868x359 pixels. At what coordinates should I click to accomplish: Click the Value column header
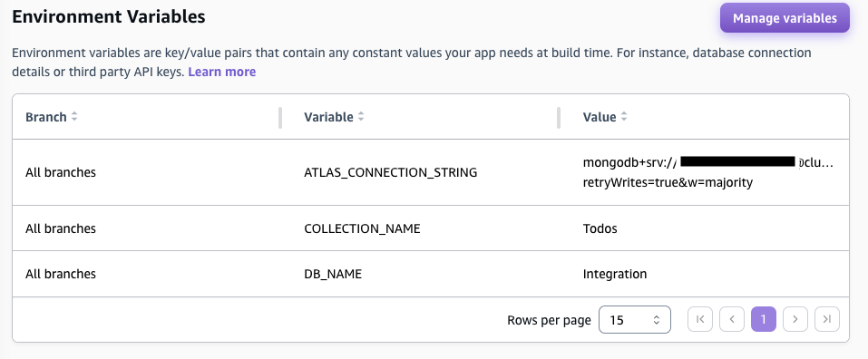[x=600, y=117]
